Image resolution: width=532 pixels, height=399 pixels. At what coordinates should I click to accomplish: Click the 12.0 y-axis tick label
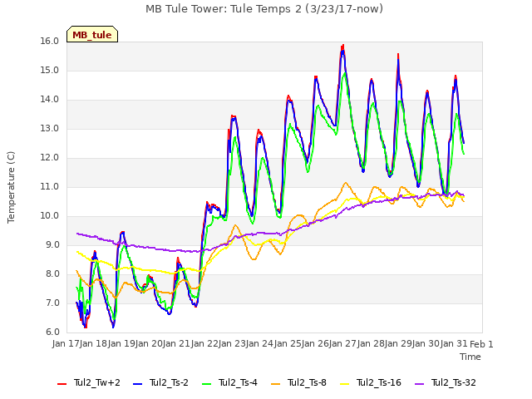coord(50,158)
